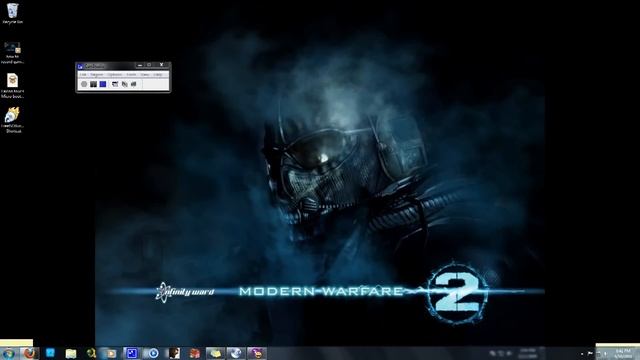The image size is (640, 360).
Task: Switch to CamStudio via its taskbar icon
Action: 131,353
